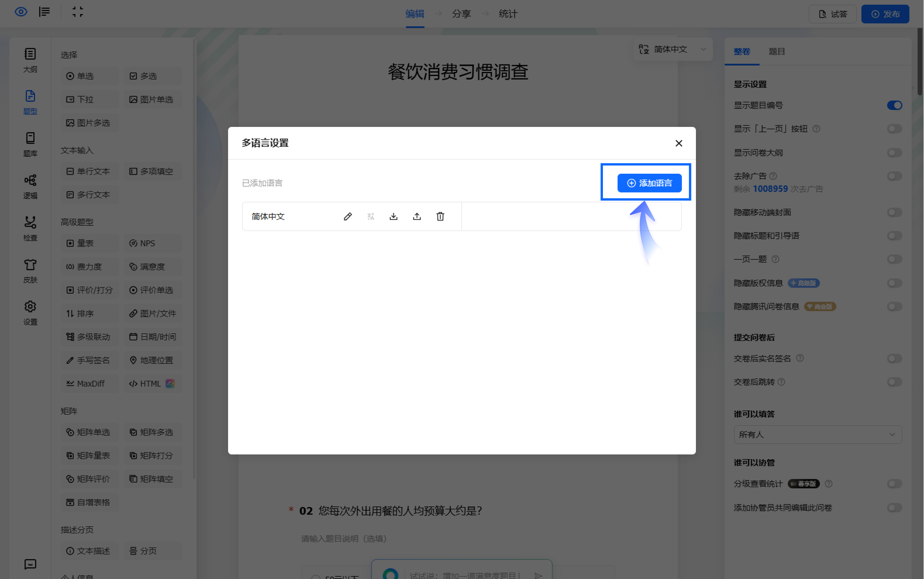
Task: Open the 所有人 dropdown under 谁可以填答
Action: (818, 435)
